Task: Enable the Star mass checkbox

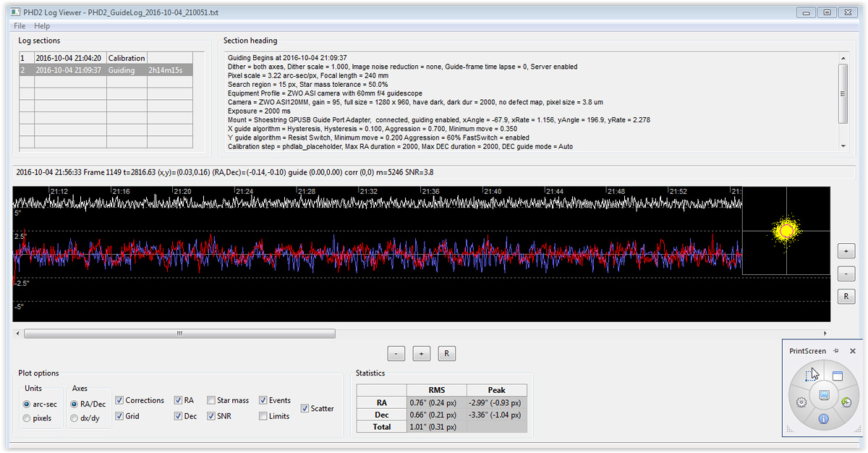Action: pos(211,400)
